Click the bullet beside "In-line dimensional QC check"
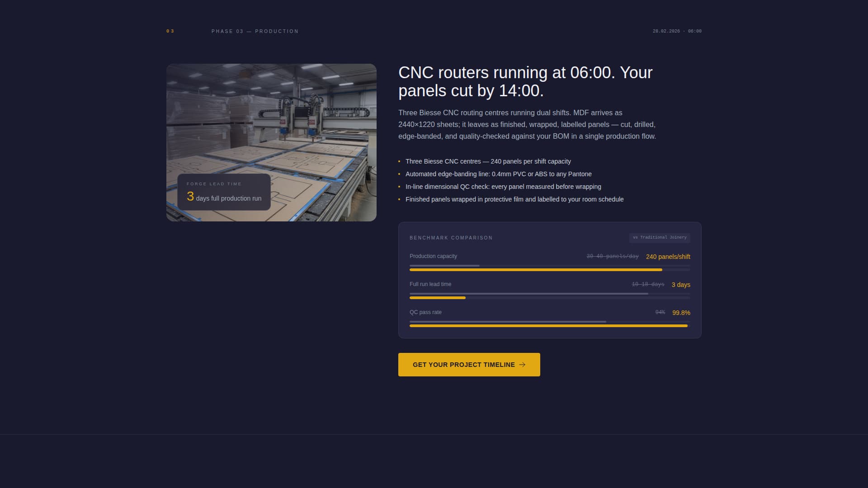The image size is (868, 488). coord(399,187)
